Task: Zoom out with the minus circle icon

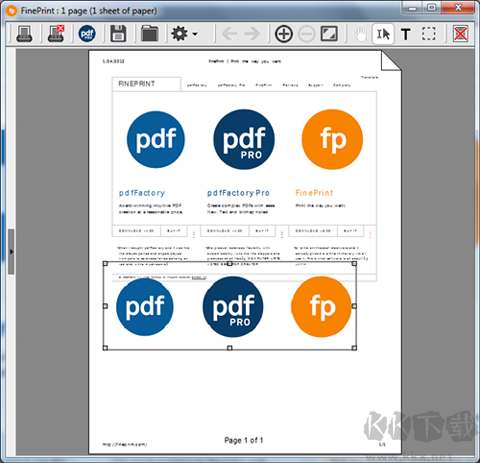Action: click(306, 34)
